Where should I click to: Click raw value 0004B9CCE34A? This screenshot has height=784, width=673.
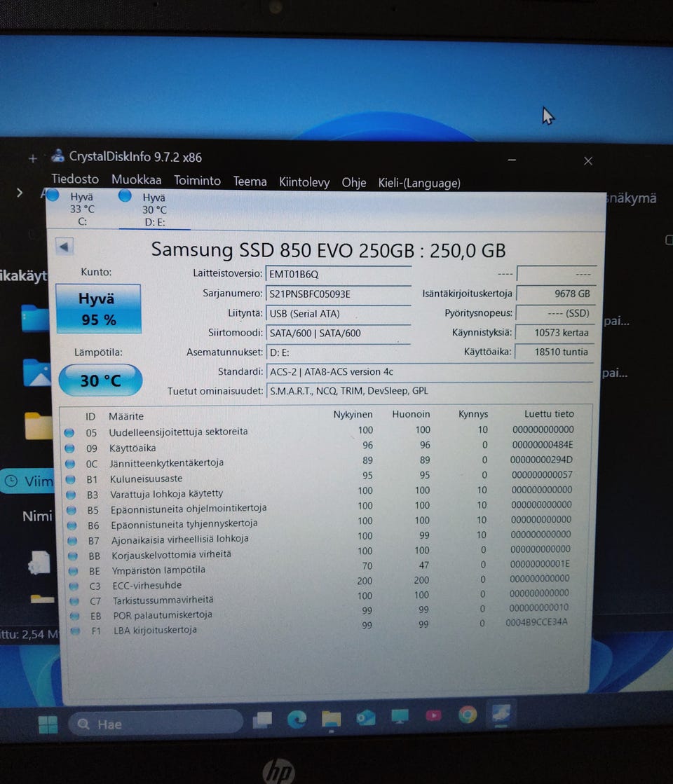coord(536,622)
